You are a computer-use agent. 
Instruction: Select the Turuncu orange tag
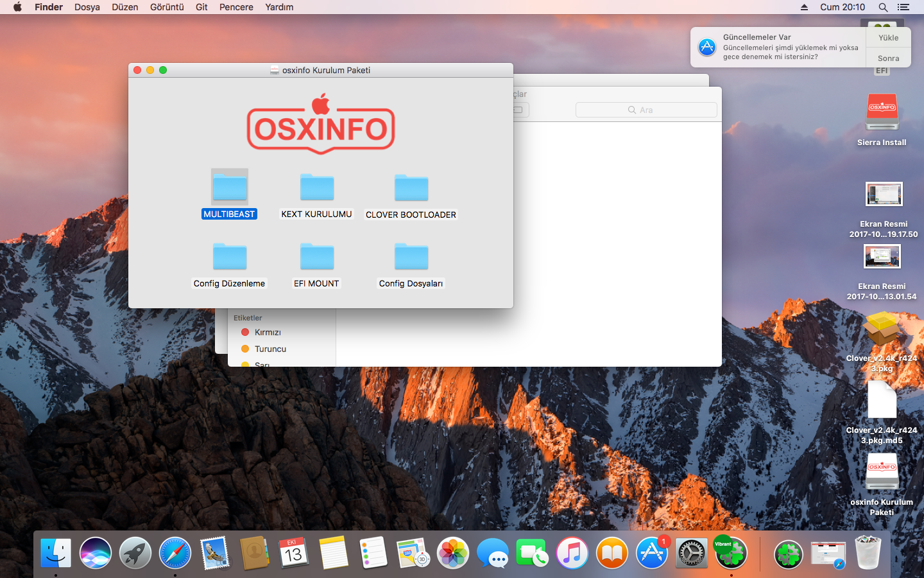pyautogui.click(x=269, y=349)
